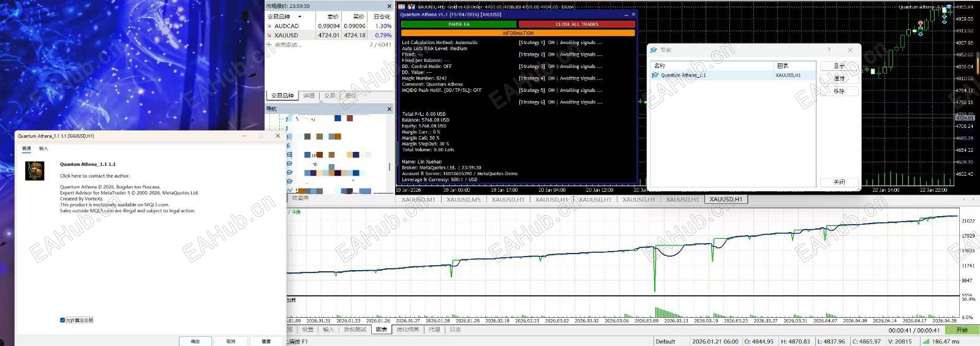
Task: Click the plus icon to add a symbol
Action: point(269,45)
